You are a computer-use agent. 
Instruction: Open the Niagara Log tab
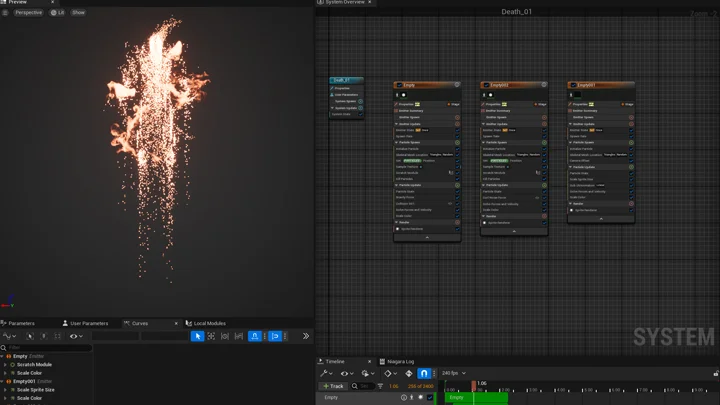(396, 361)
